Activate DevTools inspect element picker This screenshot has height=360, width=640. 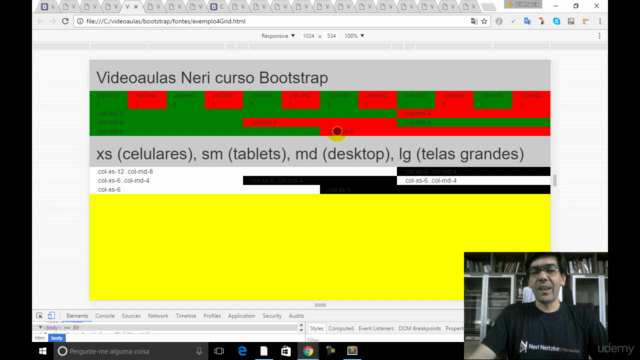tap(39, 316)
